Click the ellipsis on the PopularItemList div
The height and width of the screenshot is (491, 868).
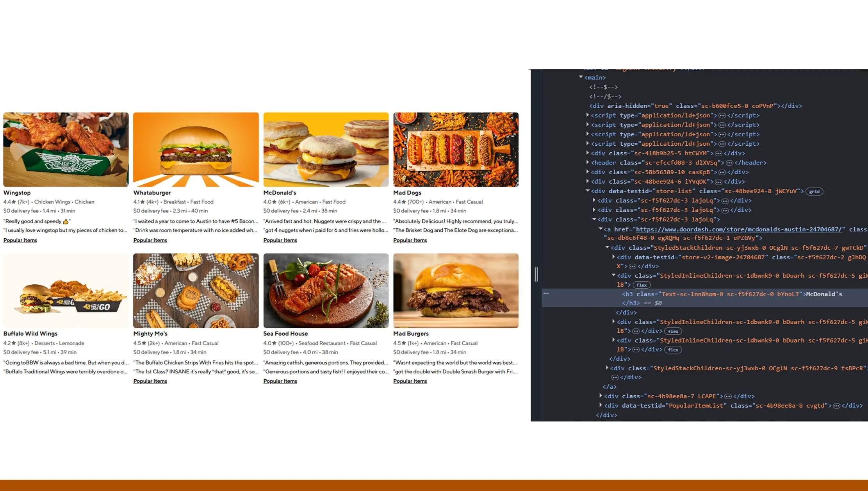[x=836, y=405]
